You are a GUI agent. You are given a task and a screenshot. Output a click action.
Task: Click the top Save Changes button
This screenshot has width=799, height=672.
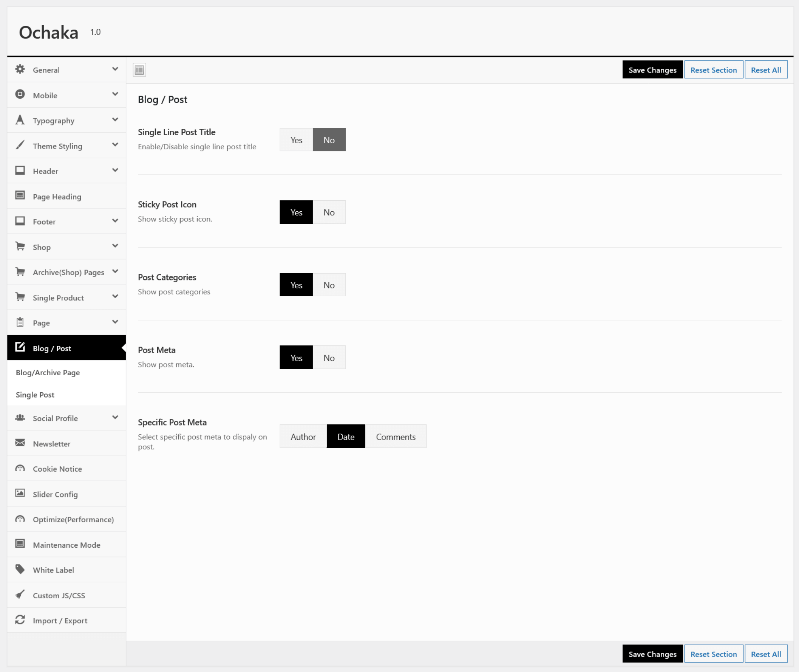click(652, 70)
